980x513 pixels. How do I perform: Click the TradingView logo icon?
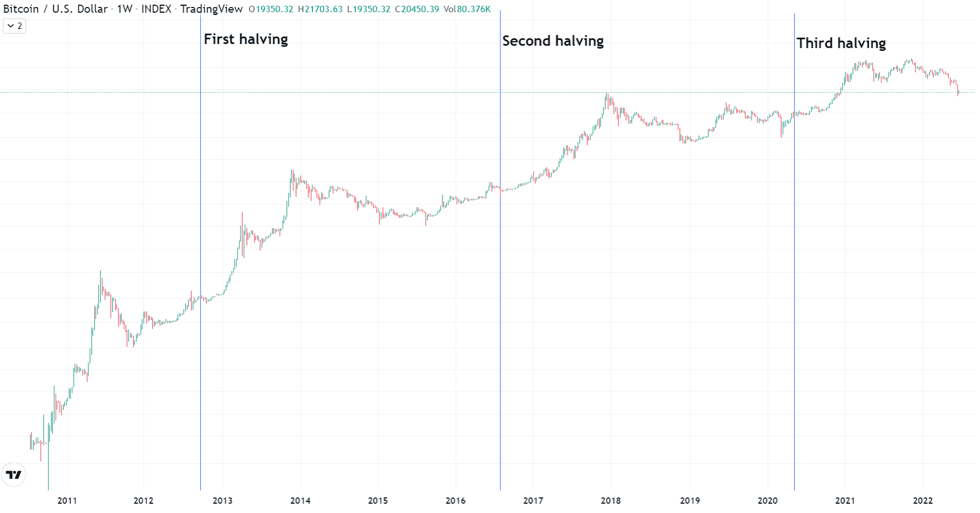(x=13, y=475)
